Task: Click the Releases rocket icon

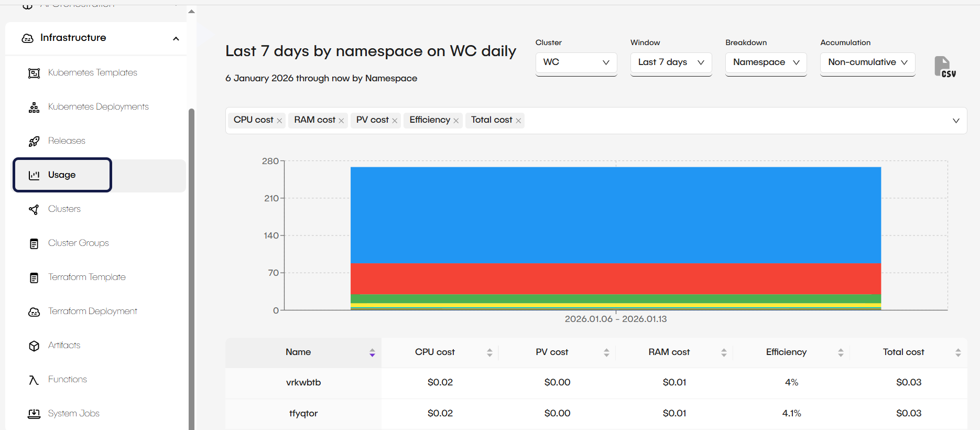Action: [34, 142]
